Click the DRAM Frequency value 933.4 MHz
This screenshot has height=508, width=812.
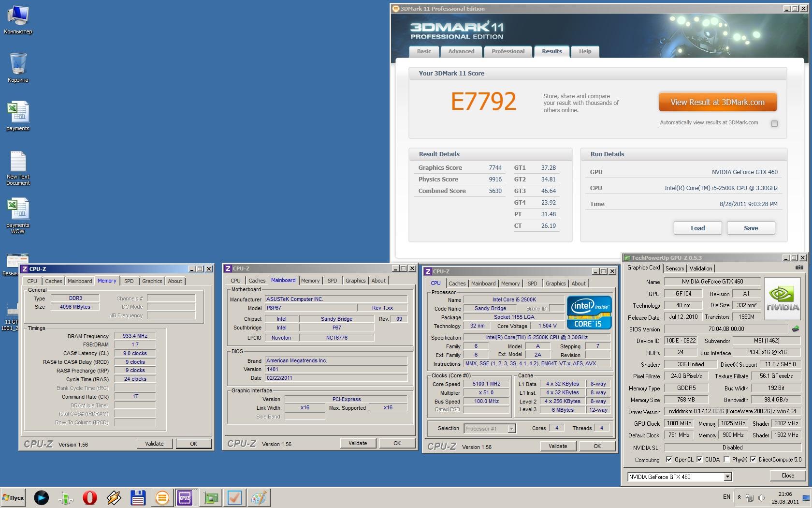(x=135, y=336)
